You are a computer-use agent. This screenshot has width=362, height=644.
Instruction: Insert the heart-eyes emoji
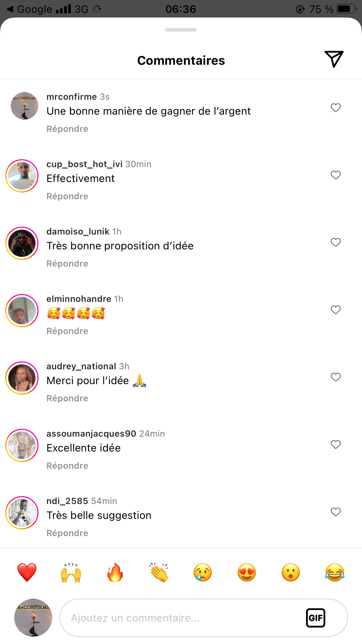tap(247, 572)
